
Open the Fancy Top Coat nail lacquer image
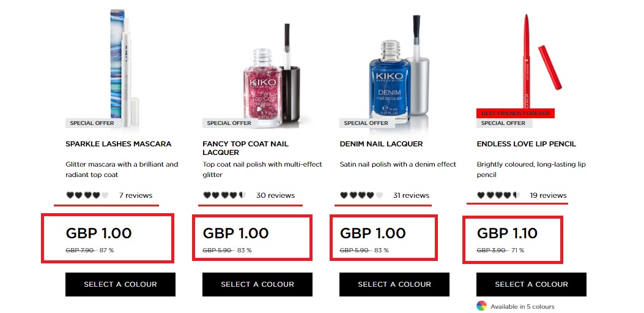(272, 75)
